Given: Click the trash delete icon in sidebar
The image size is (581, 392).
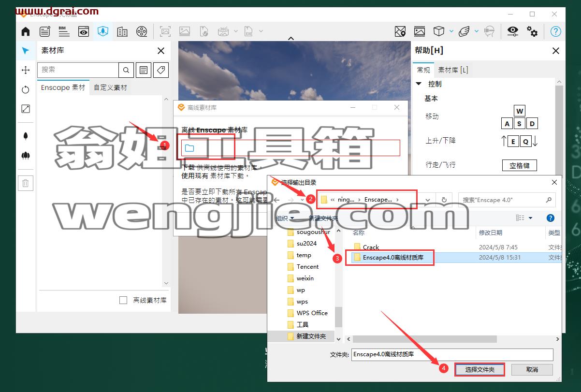Looking at the screenshot, I should pyautogui.click(x=26, y=183).
